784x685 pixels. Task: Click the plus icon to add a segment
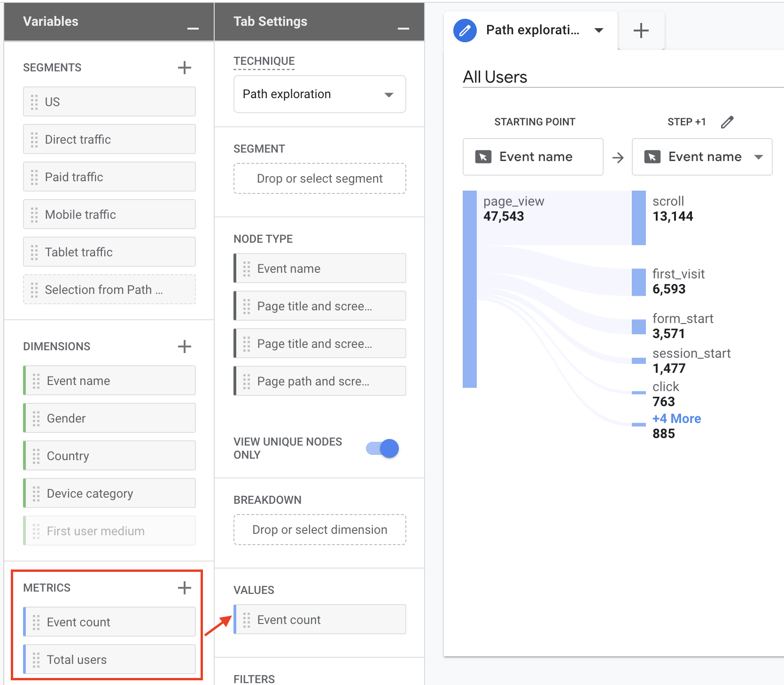coord(185,68)
